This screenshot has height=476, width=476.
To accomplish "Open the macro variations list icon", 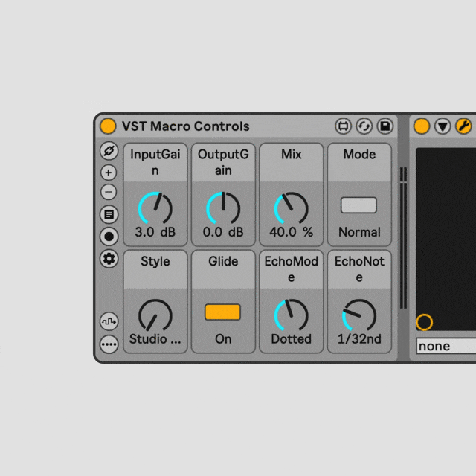I will coord(109,214).
